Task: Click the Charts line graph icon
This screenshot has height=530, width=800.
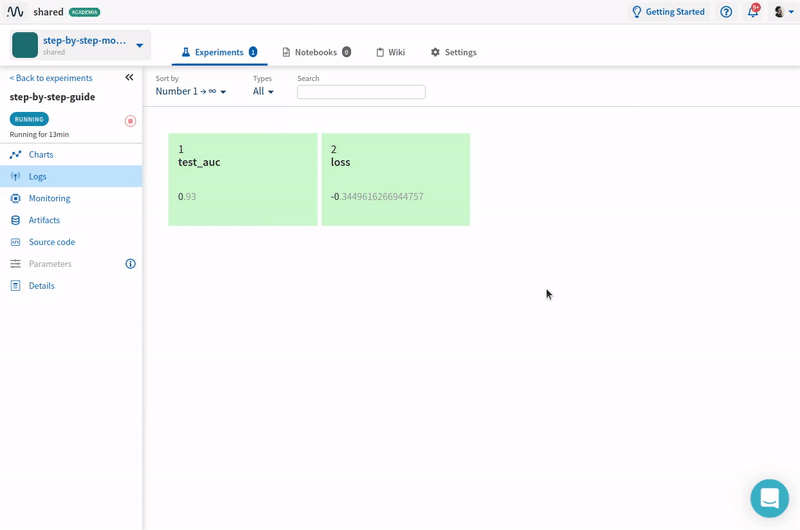Action: (15, 155)
